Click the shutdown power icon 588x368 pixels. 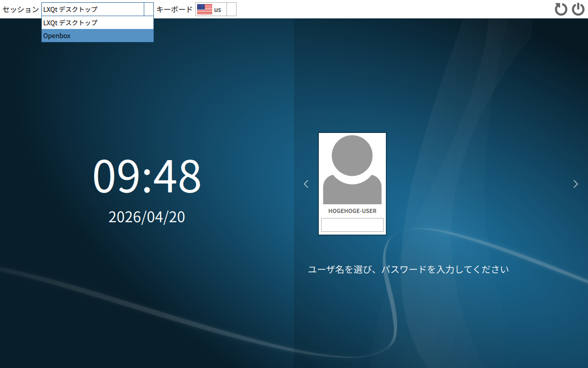578,9
